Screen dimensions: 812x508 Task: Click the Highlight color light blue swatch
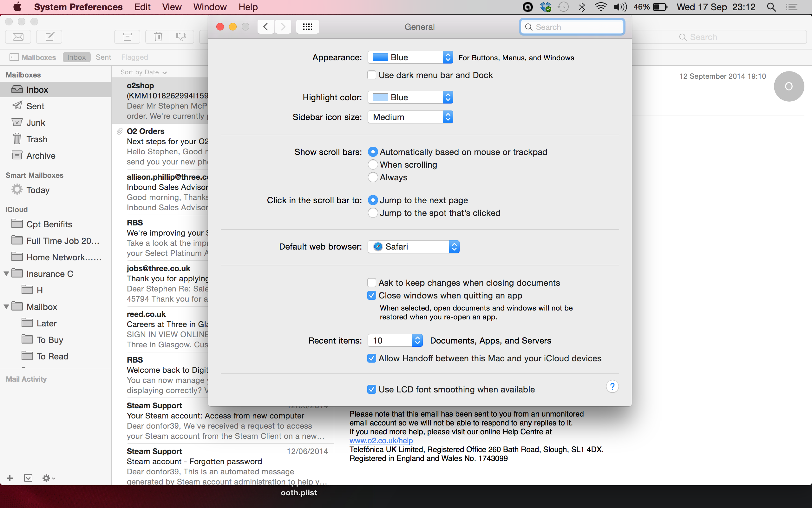tap(381, 97)
